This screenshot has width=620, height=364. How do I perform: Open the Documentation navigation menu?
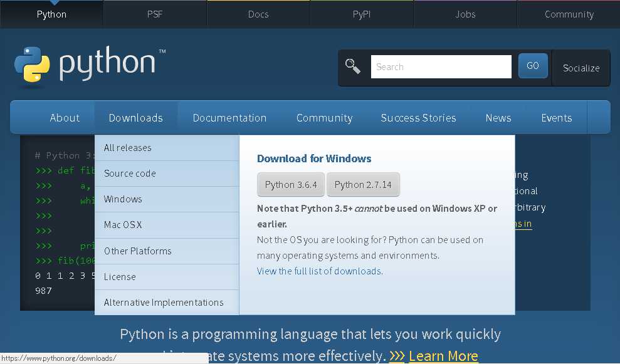pyautogui.click(x=229, y=118)
